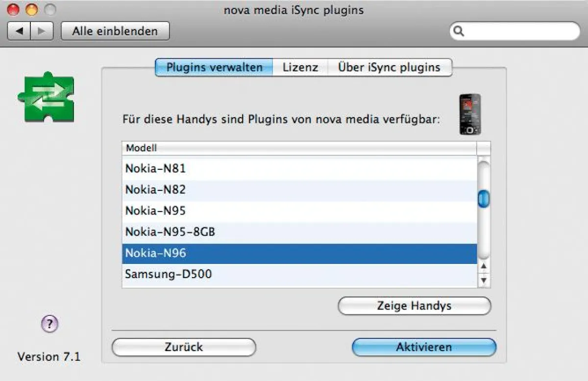This screenshot has height=381, width=588.
Task: Click the Alle einblenden toolbar button
Action: tap(115, 31)
